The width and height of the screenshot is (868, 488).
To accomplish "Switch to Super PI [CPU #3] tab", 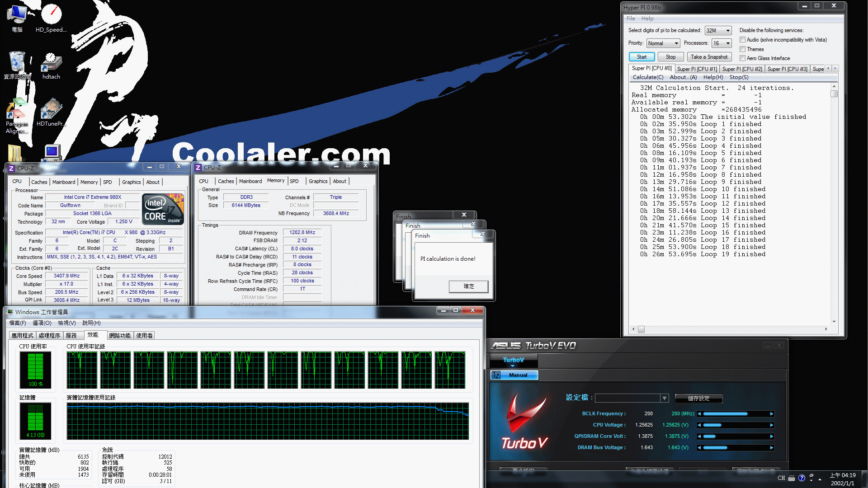I will point(787,69).
